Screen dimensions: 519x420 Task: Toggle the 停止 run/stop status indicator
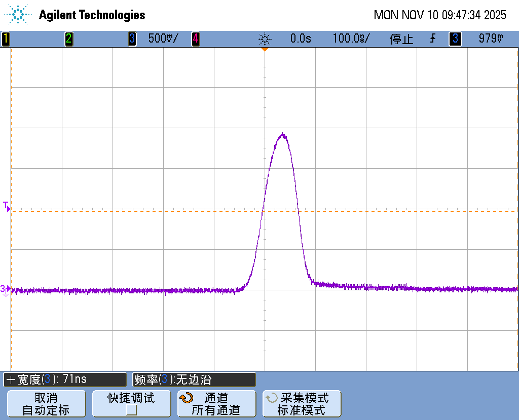click(x=401, y=39)
